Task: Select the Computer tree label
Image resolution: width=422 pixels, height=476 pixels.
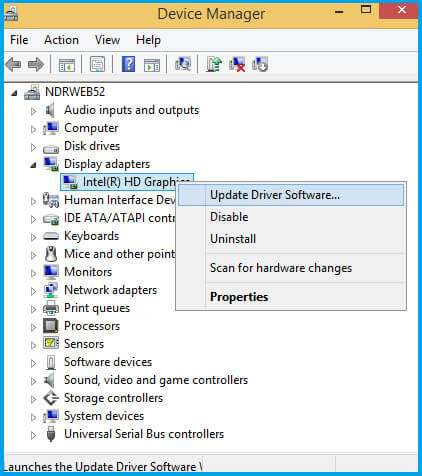Action: [91, 128]
